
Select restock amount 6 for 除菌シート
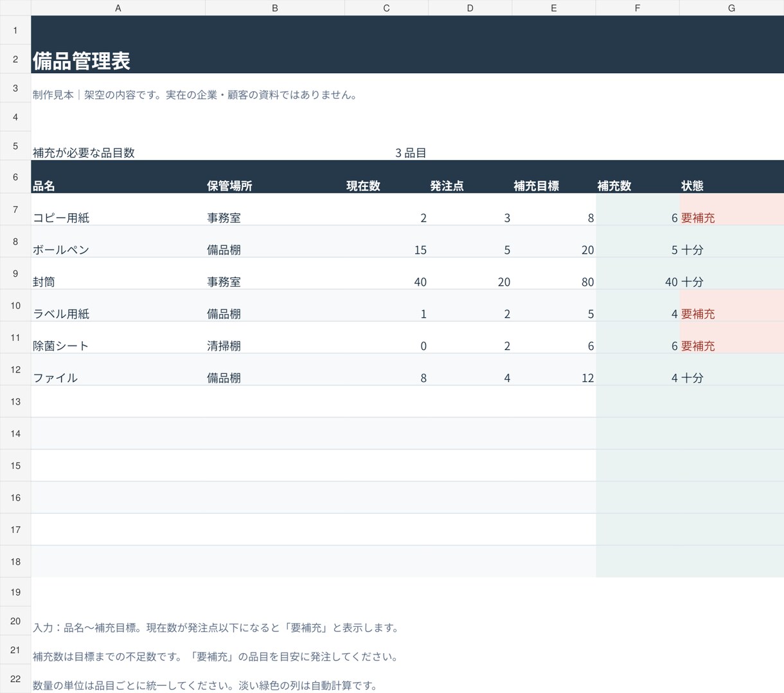click(637, 338)
